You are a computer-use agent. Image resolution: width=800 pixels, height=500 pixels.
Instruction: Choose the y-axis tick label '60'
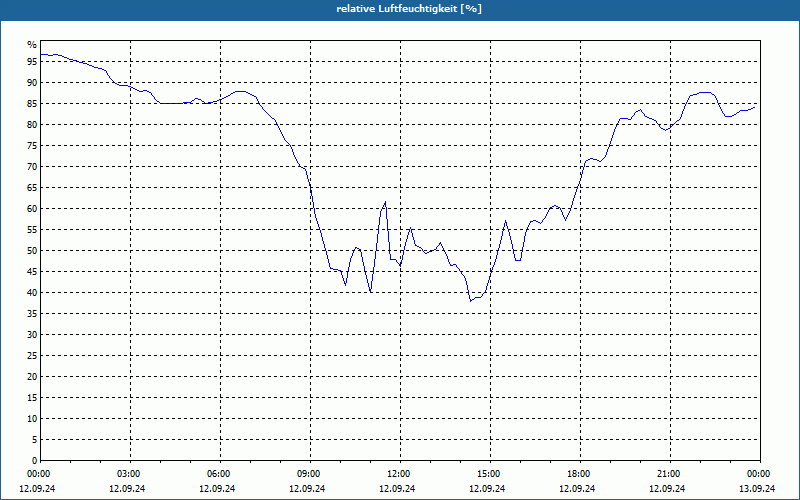coord(32,209)
